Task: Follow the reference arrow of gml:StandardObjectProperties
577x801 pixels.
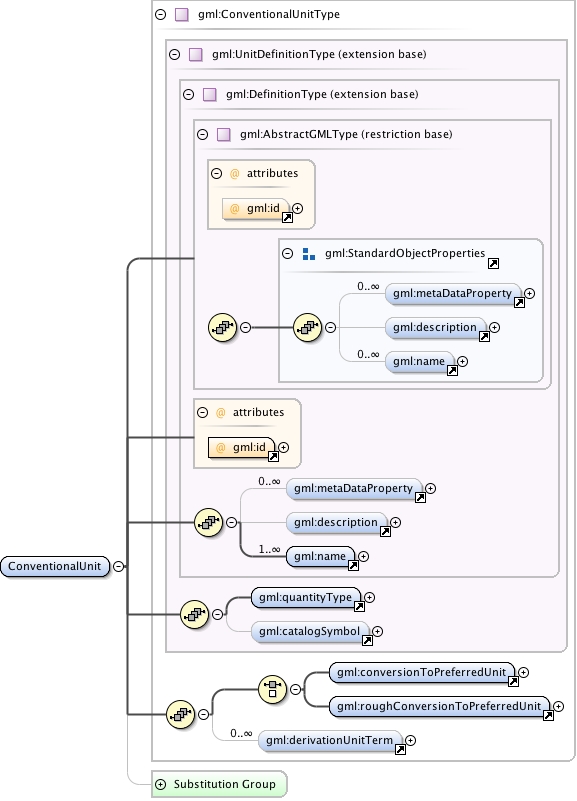Action: point(493,264)
